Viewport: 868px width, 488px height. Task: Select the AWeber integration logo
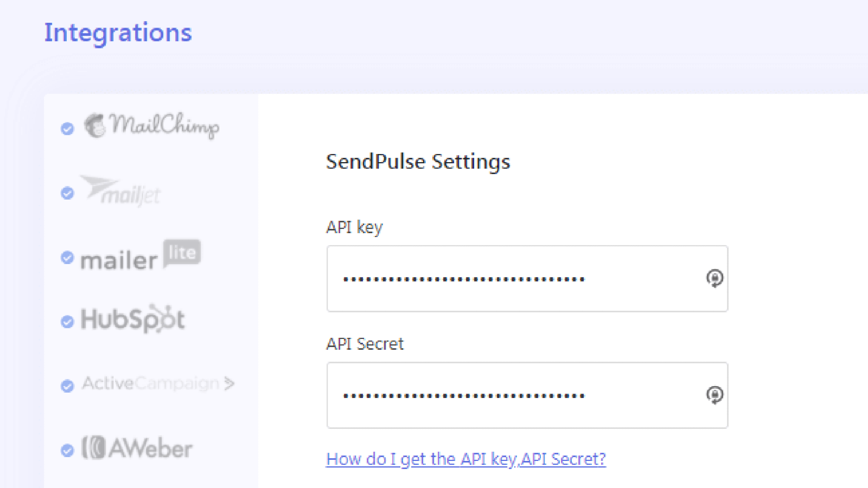tap(137, 448)
